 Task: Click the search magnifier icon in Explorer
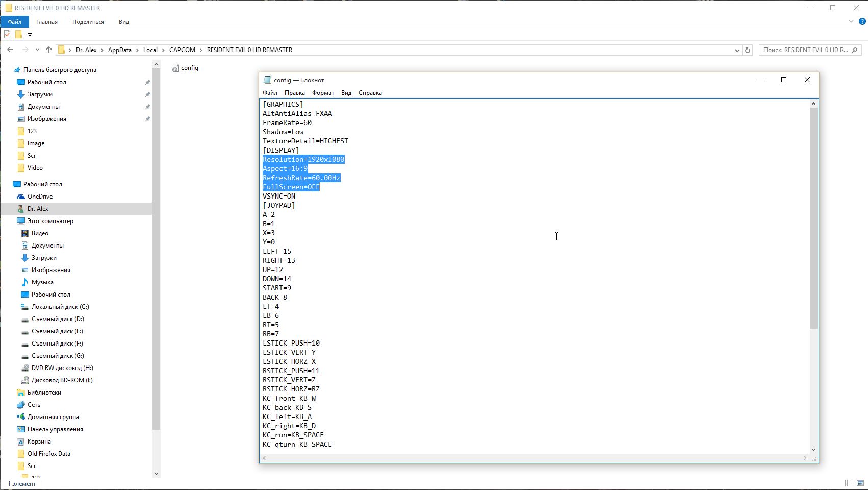click(x=855, y=50)
